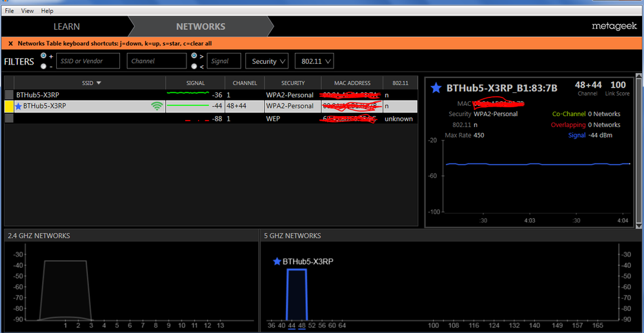The height and width of the screenshot is (333, 644).
Task: Click the Link Score 100 value
Action: pyautogui.click(x=618, y=85)
